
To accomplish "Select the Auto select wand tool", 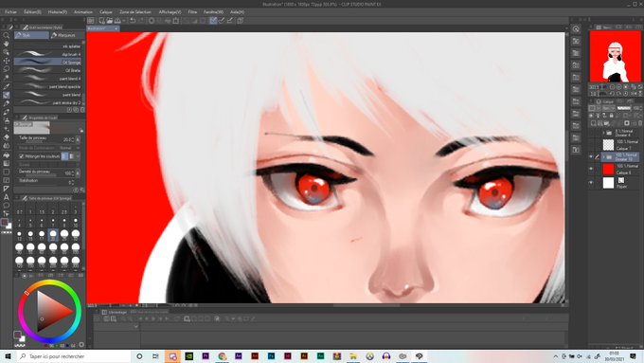I will coord(7,78).
